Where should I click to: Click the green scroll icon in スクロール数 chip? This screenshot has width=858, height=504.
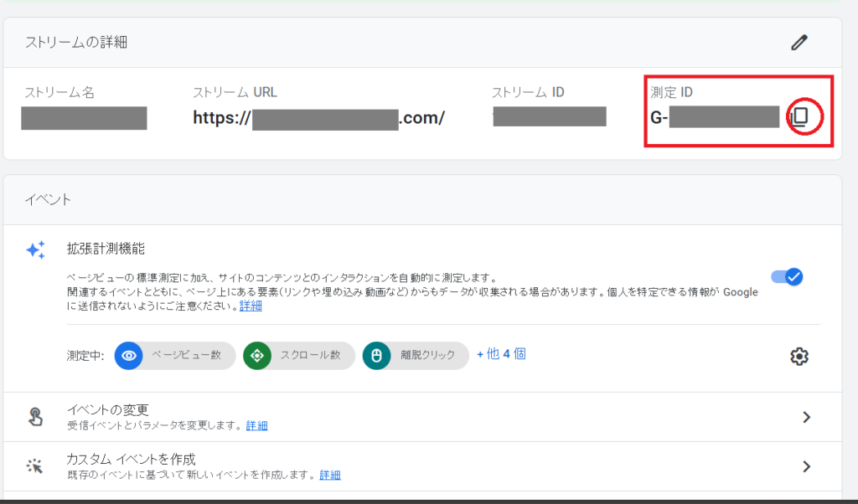click(x=257, y=355)
